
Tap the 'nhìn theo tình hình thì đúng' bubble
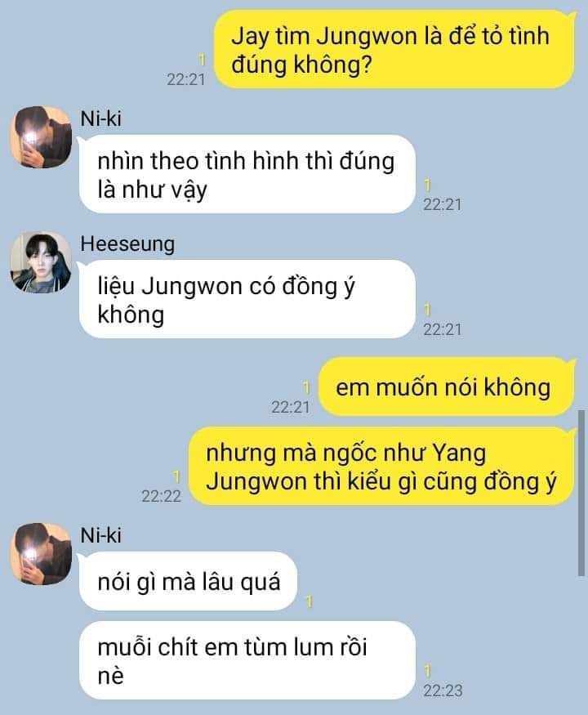[247, 174]
